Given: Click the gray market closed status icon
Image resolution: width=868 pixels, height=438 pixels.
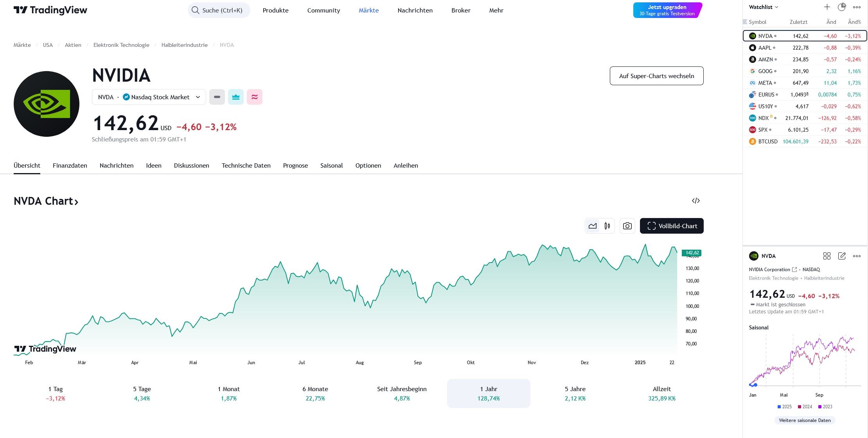Looking at the screenshot, I should point(217,97).
